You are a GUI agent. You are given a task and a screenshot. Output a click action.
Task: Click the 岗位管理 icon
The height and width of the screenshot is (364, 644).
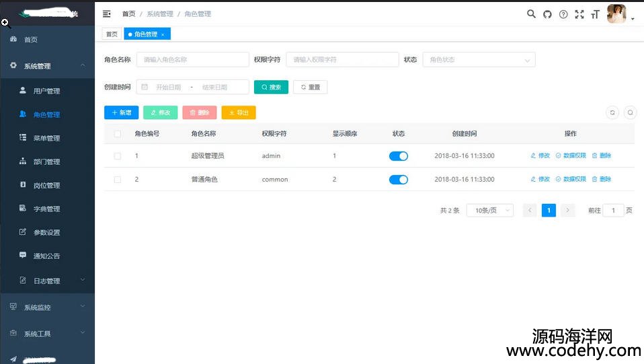click(23, 184)
